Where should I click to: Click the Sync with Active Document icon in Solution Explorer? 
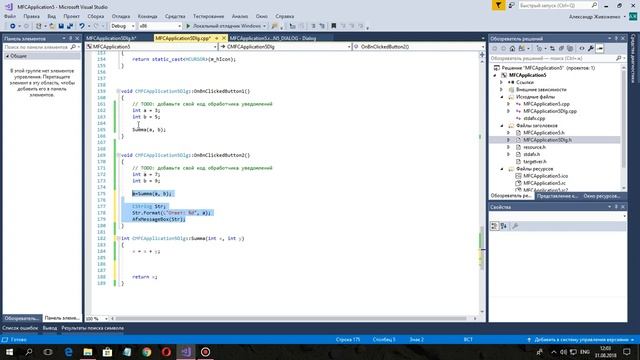[x=552, y=49]
